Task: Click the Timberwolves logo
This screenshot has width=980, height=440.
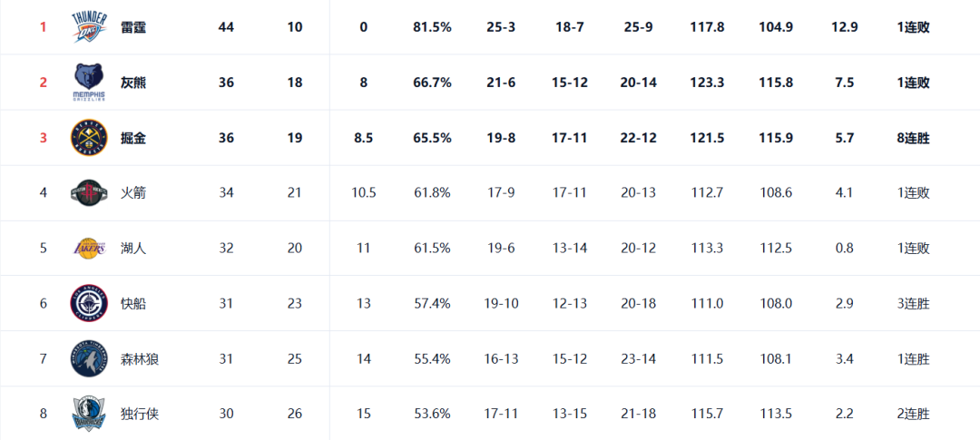Action: (x=89, y=359)
